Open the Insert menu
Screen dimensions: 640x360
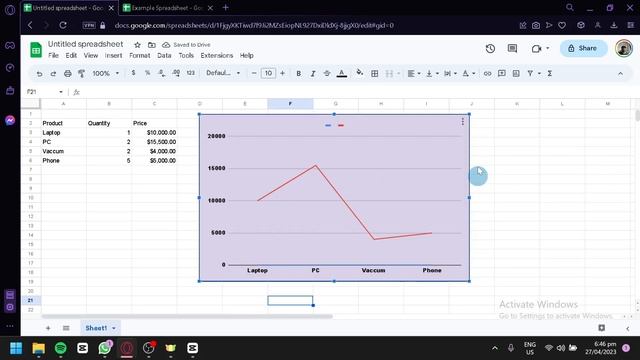(x=113, y=56)
